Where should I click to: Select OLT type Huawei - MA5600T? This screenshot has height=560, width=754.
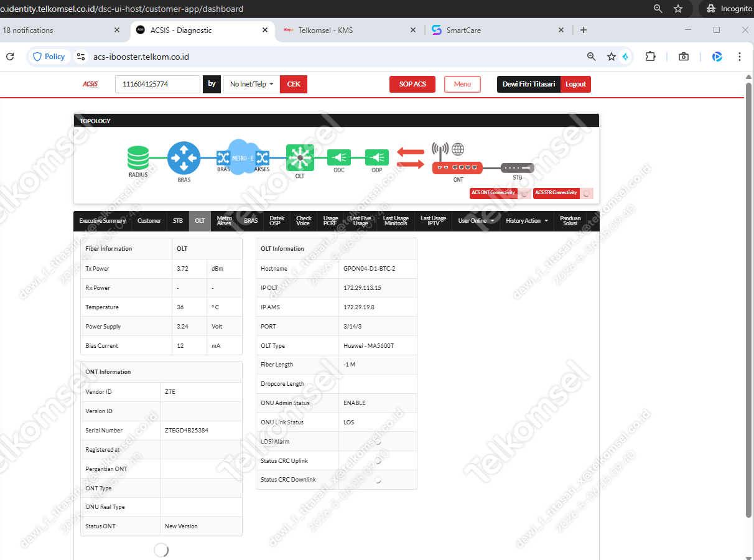[x=368, y=345]
